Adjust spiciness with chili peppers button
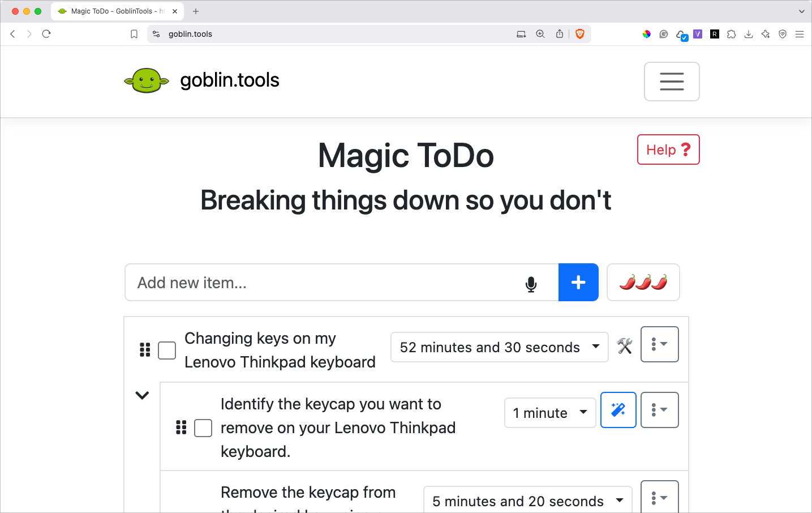812x513 pixels. click(x=643, y=283)
